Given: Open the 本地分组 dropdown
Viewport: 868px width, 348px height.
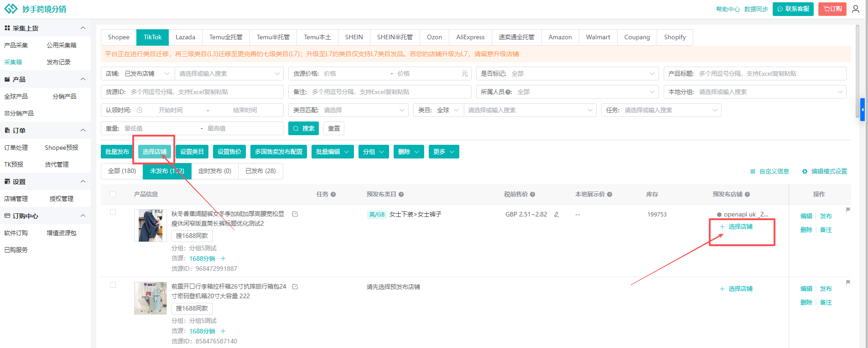Looking at the screenshot, I should click(x=755, y=92).
